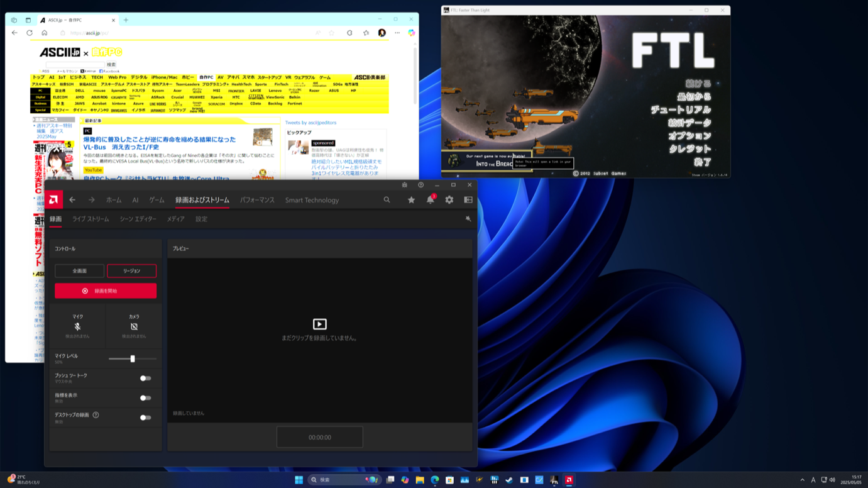Click the ASCII.jp site search field
This screenshot has height=488, width=868.
pyautogui.click(x=75, y=65)
